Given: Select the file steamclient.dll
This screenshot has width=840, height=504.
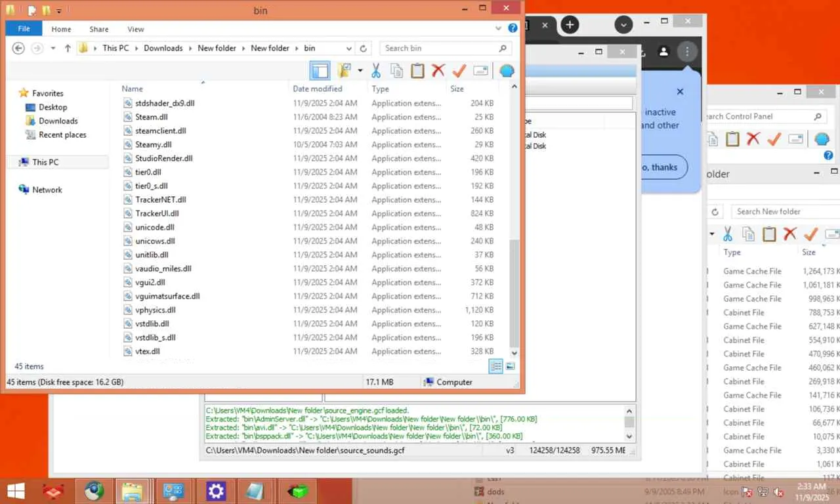Looking at the screenshot, I should [x=161, y=131].
